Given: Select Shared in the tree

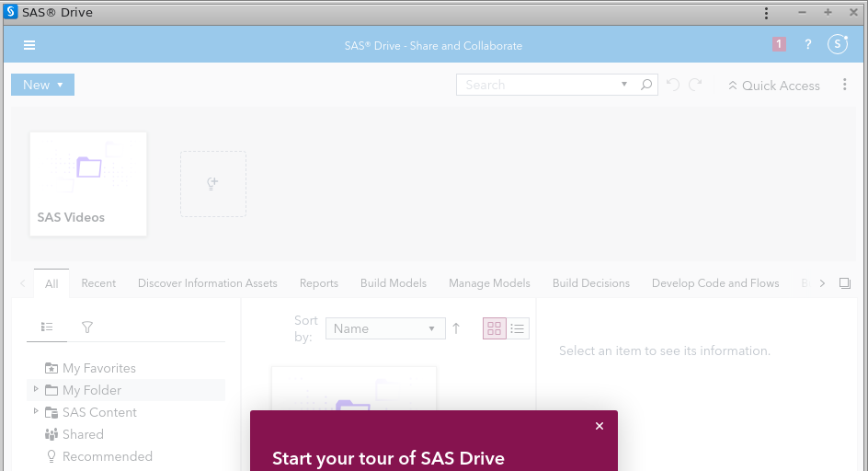Looking at the screenshot, I should [x=83, y=434].
